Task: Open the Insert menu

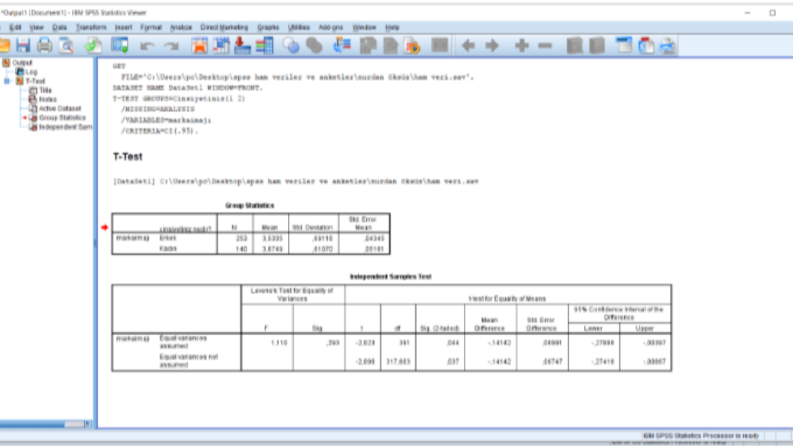Action: pos(123,27)
